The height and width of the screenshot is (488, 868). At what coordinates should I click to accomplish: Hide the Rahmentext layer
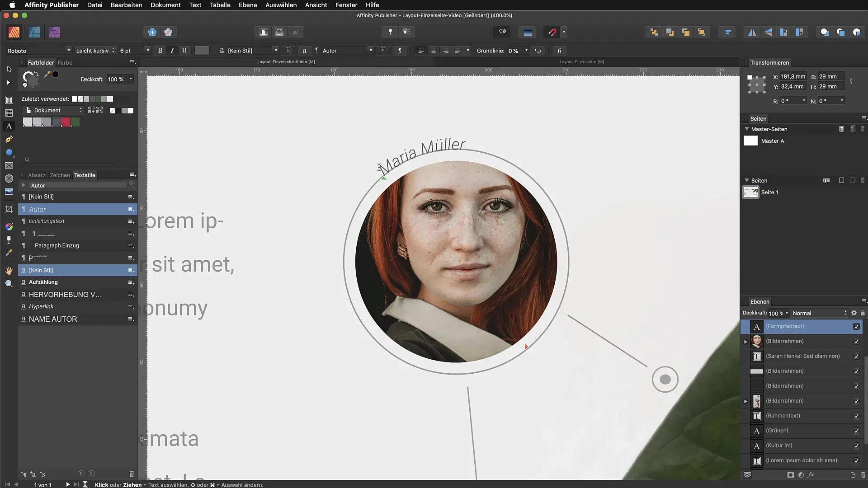click(856, 416)
